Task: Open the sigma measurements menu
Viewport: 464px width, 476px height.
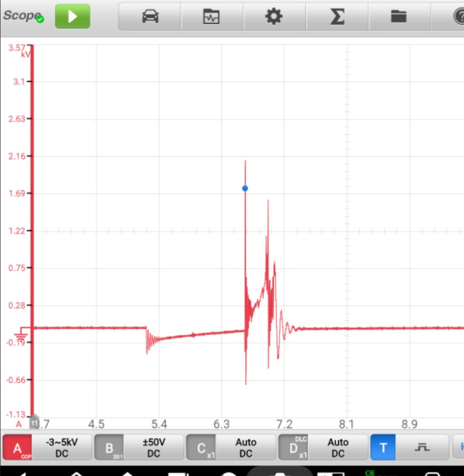Action: tap(337, 17)
